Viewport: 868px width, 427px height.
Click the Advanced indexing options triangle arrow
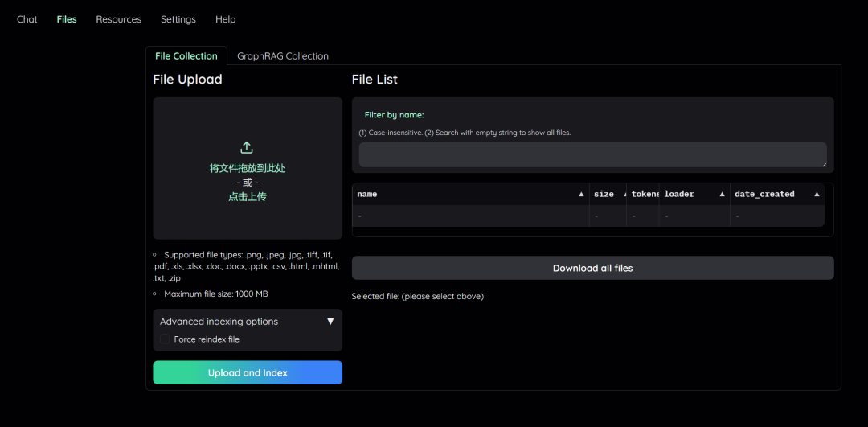click(330, 321)
